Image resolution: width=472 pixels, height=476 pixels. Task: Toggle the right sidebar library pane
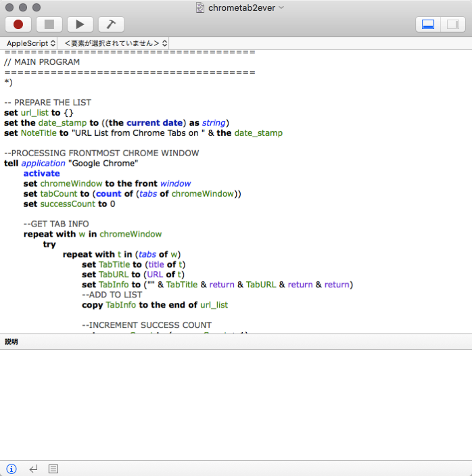click(453, 24)
